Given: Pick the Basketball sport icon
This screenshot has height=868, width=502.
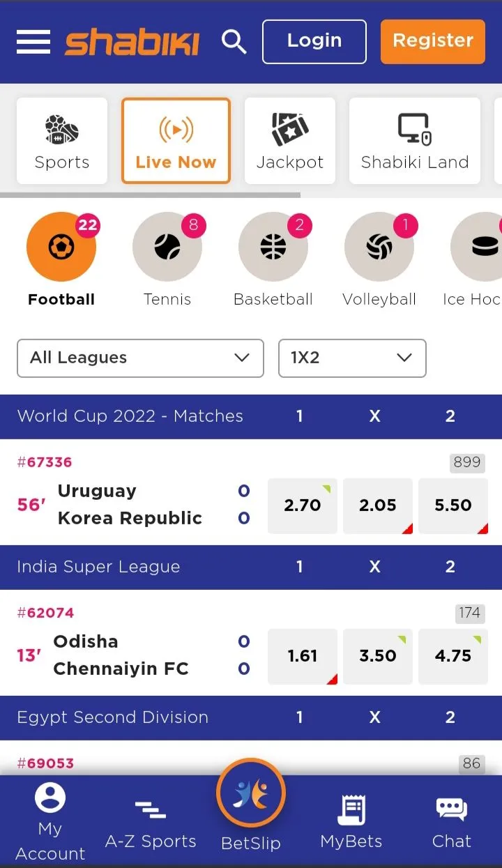Looking at the screenshot, I should pos(273,248).
